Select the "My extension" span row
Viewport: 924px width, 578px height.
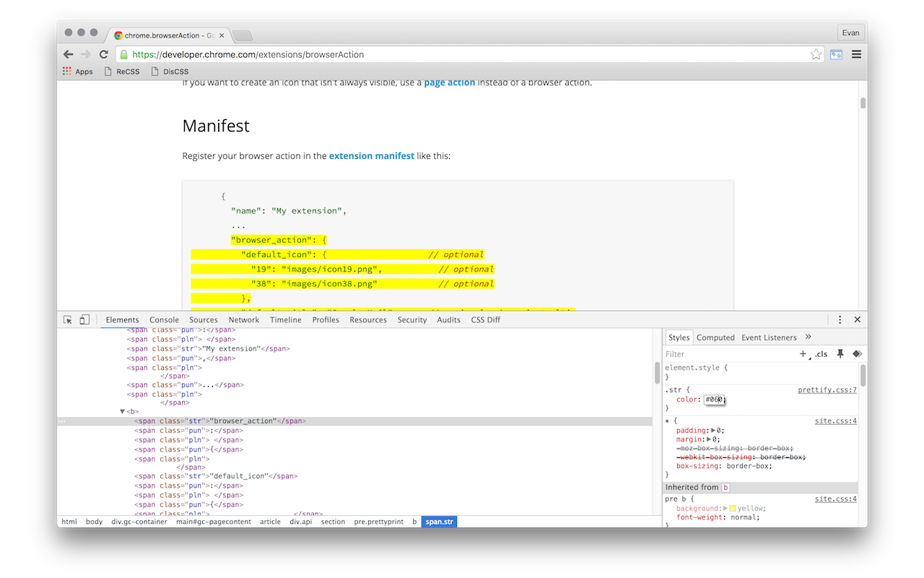tap(209, 349)
